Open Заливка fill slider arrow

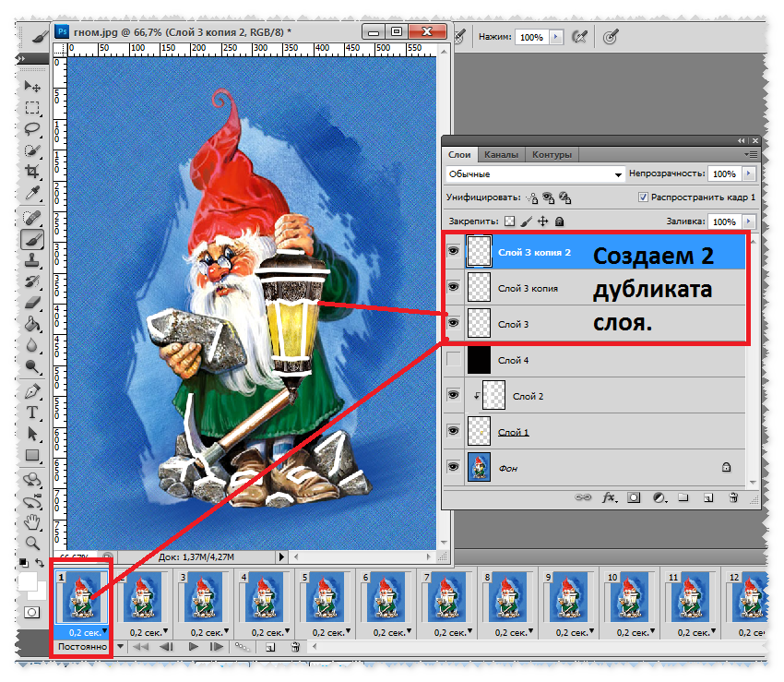tap(749, 221)
